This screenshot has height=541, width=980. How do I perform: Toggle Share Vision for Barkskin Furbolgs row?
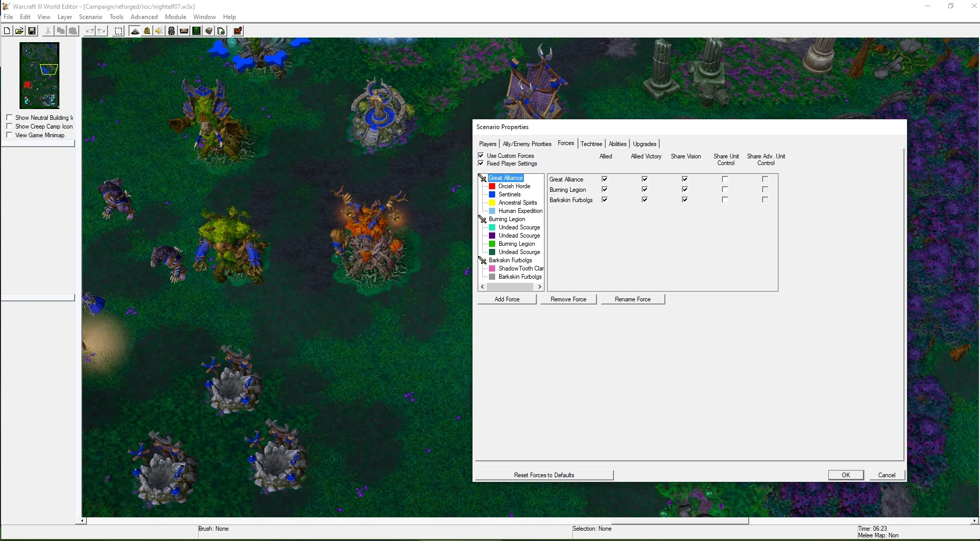coord(685,200)
